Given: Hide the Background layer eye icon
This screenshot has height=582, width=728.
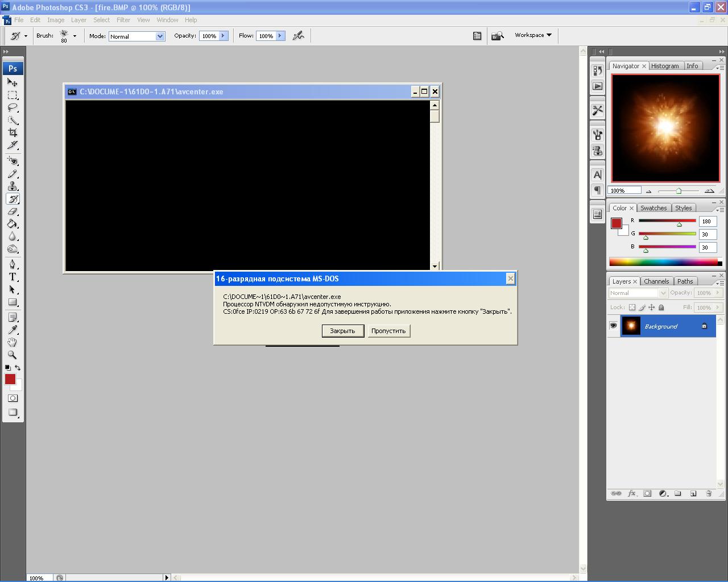Looking at the screenshot, I should 613,326.
